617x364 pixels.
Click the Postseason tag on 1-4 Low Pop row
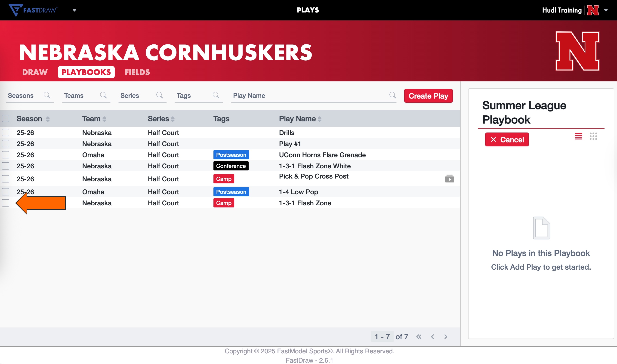(x=231, y=192)
